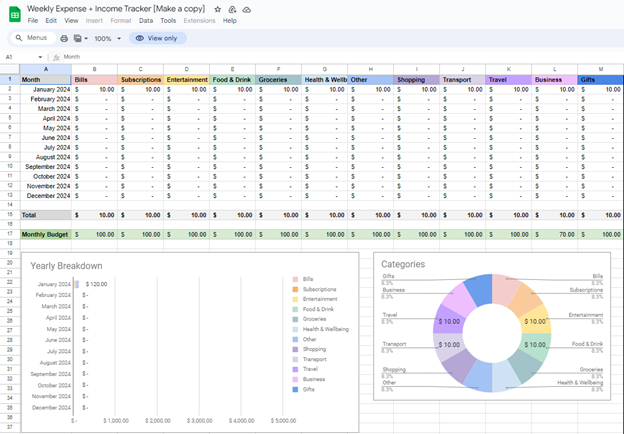Viewport: 624px width, 434px height.
Task: Select the Month header cell
Action: pos(46,80)
